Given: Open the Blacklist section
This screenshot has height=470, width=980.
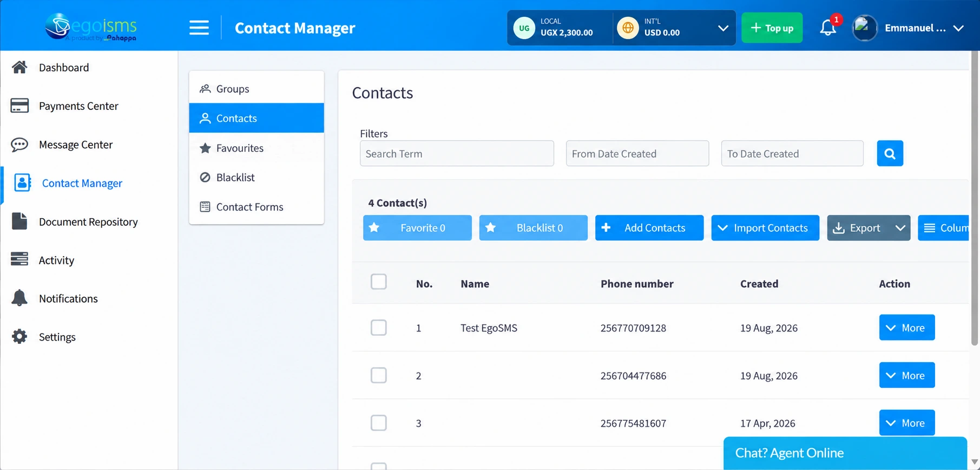Looking at the screenshot, I should (x=256, y=177).
